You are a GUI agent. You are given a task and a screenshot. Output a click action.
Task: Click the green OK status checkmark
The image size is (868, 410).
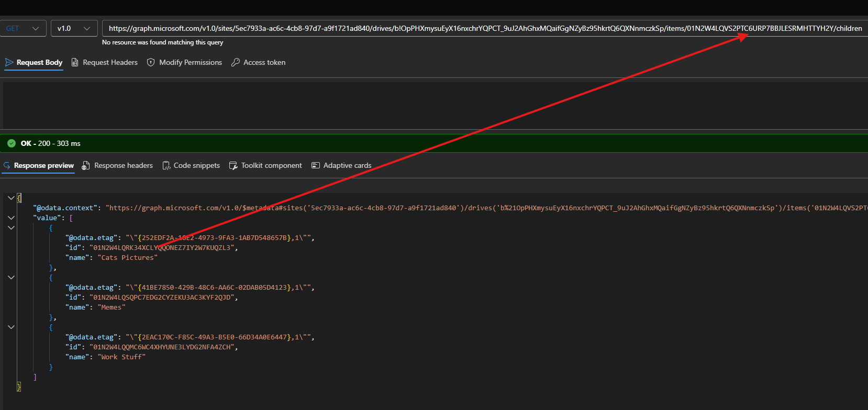coord(12,143)
